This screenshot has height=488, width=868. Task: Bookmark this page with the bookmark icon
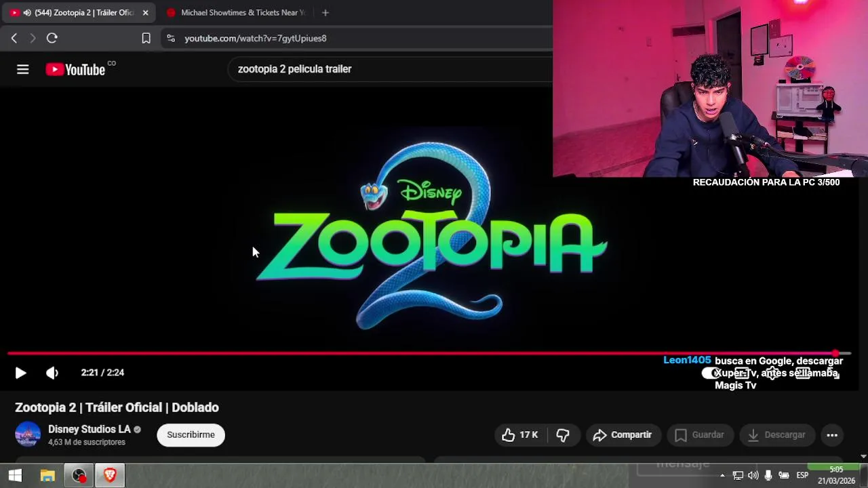146,38
